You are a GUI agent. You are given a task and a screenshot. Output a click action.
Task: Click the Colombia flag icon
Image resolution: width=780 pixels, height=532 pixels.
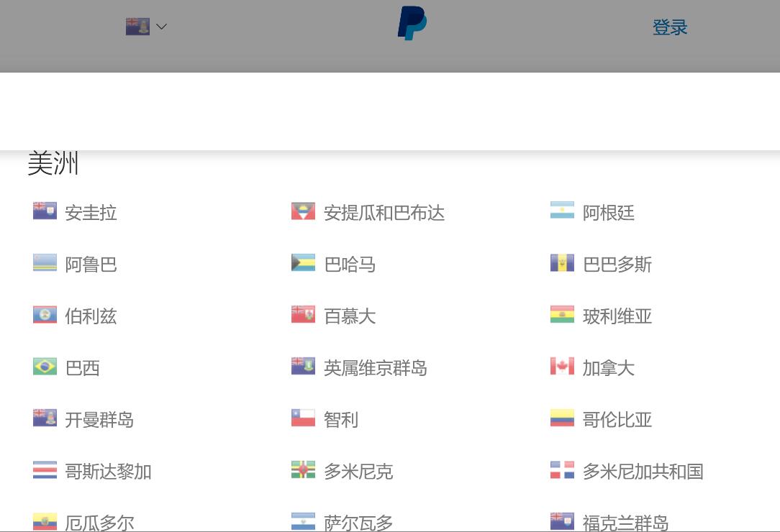(562, 418)
